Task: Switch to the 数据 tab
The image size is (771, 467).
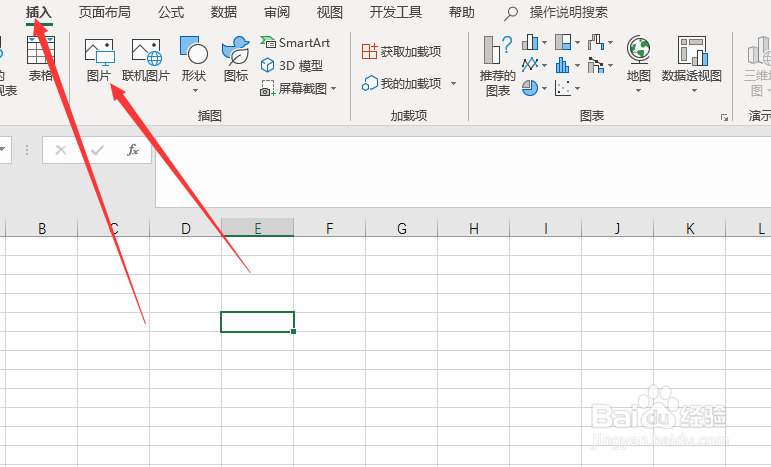Action: tap(224, 12)
